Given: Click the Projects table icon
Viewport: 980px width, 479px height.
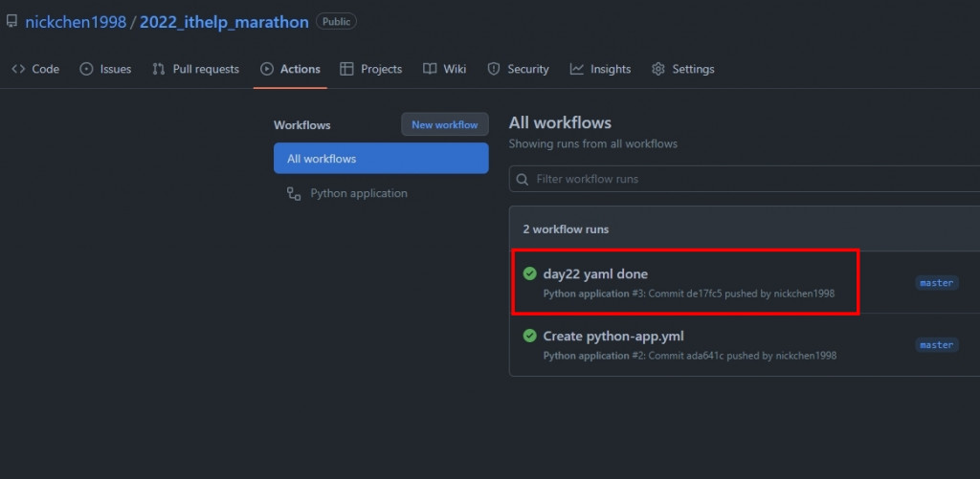Looking at the screenshot, I should pos(346,70).
